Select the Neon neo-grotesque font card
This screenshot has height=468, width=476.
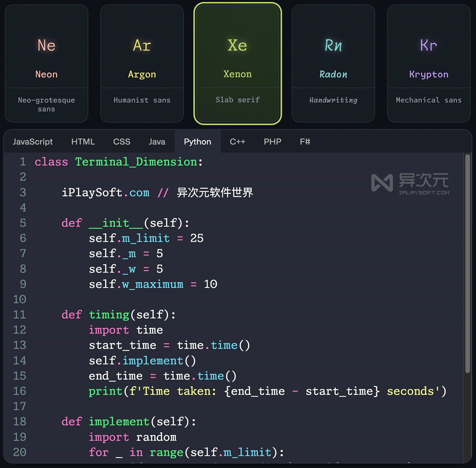click(x=46, y=64)
